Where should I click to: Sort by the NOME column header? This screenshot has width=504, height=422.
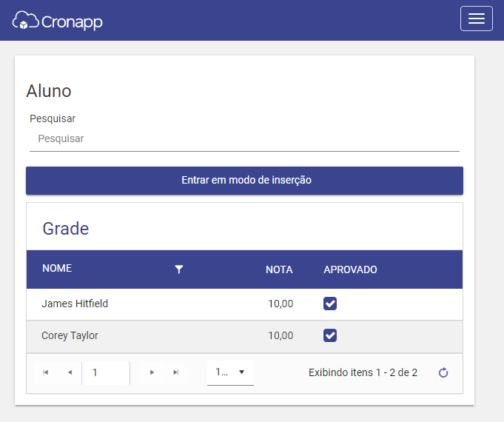[57, 268]
